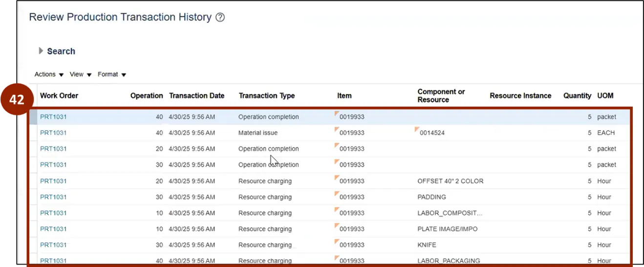
Task: Open the Format dropdown menu
Action: [112, 74]
